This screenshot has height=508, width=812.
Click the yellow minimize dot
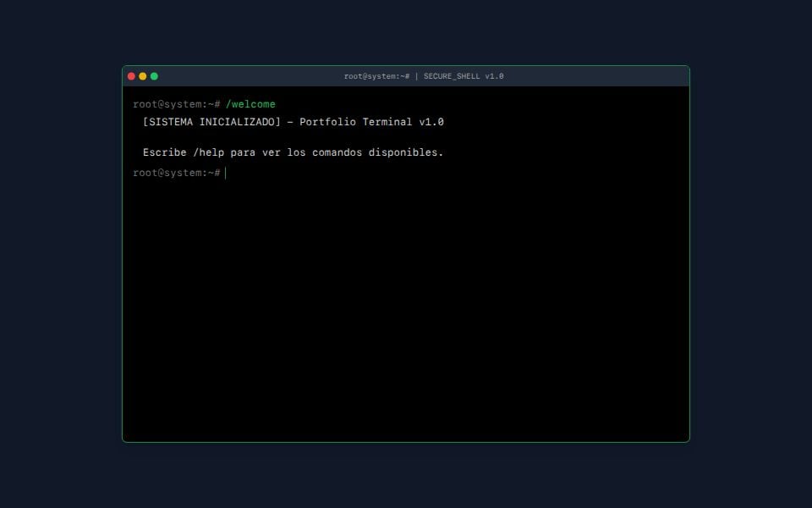143,76
